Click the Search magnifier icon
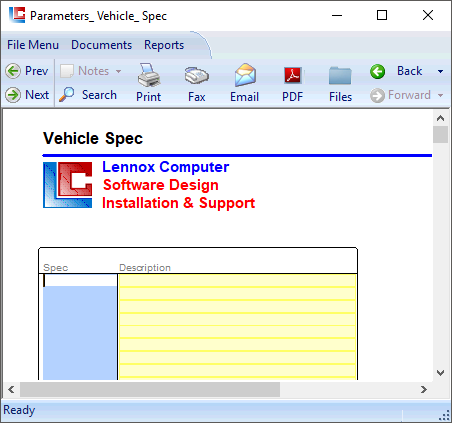The width and height of the screenshot is (452, 423). point(67,95)
